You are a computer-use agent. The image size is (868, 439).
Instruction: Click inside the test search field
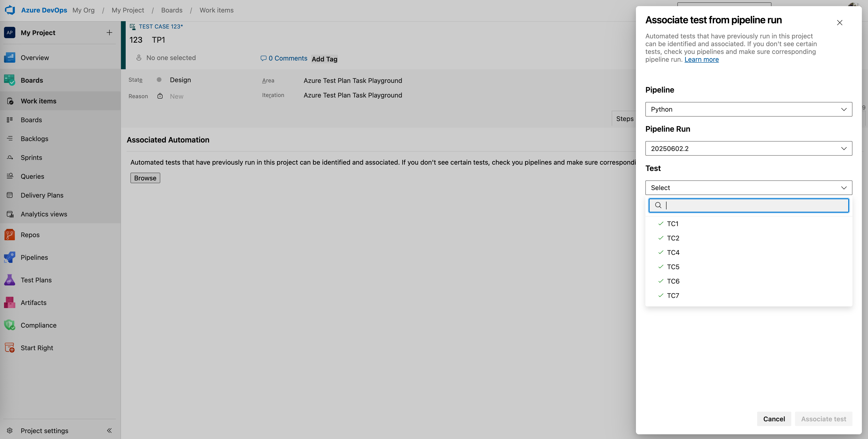(748, 205)
